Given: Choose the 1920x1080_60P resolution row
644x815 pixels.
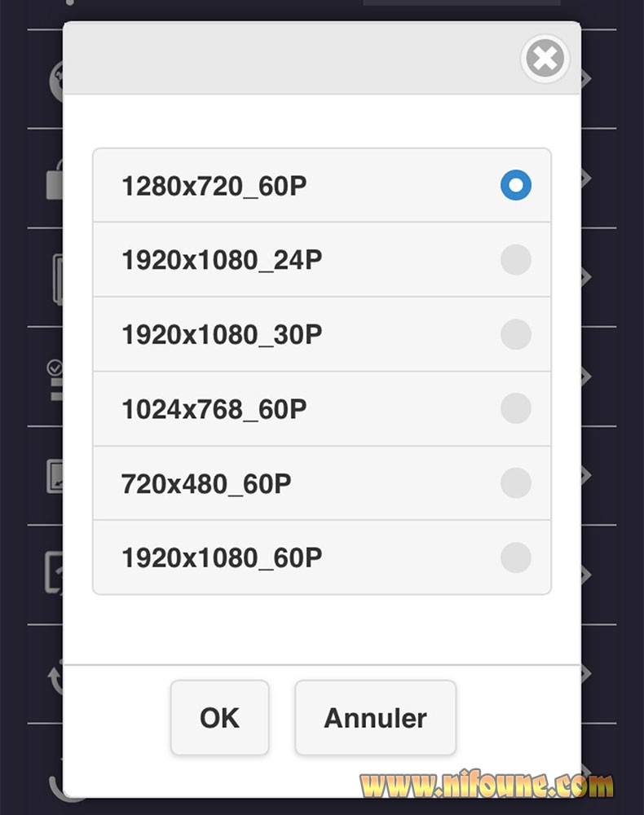Looking at the screenshot, I should (322, 557).
